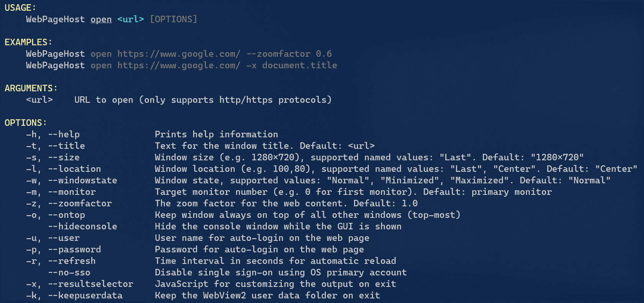This screenshot has width=644, height=303.
Task: Click the --title option name
Action: point(67,146)
